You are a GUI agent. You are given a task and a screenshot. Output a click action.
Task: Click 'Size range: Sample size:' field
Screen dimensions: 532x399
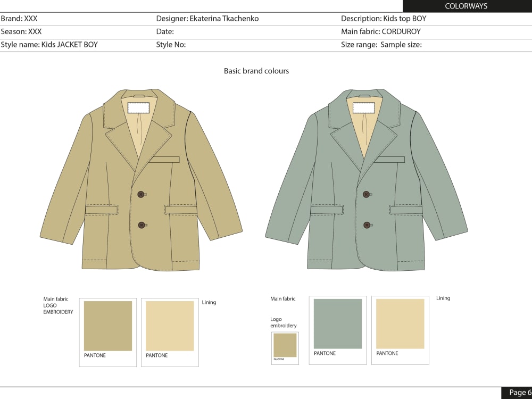pyautogui.click(x=381, y=45)
